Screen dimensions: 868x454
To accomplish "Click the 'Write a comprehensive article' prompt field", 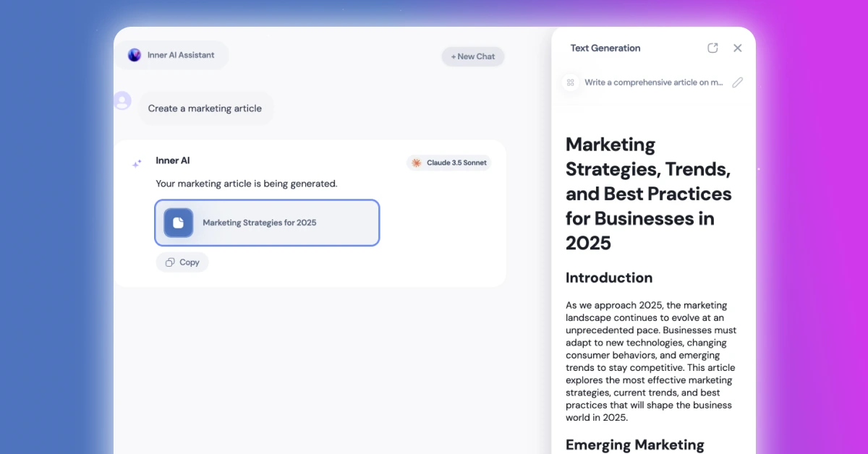I will (x=654, y=82).
